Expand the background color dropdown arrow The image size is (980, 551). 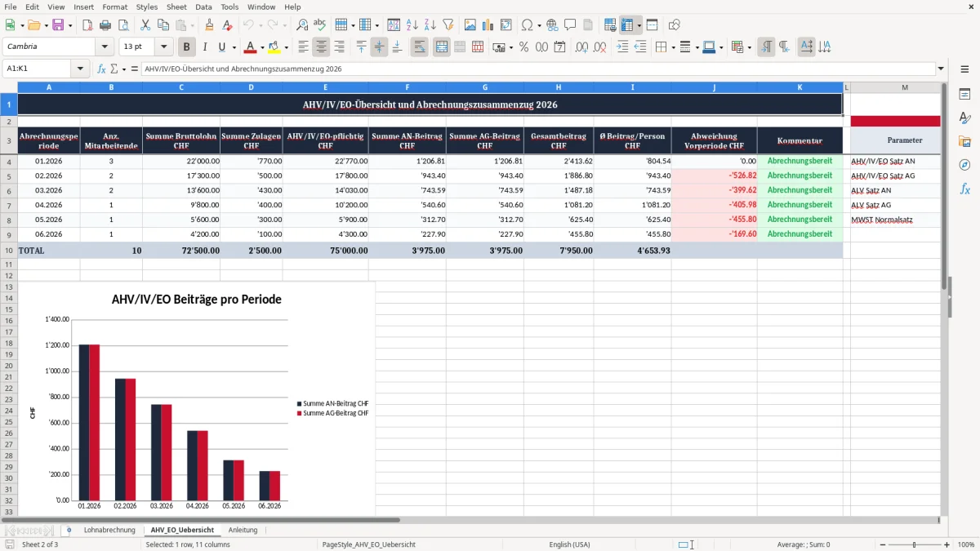click(286, 47)
